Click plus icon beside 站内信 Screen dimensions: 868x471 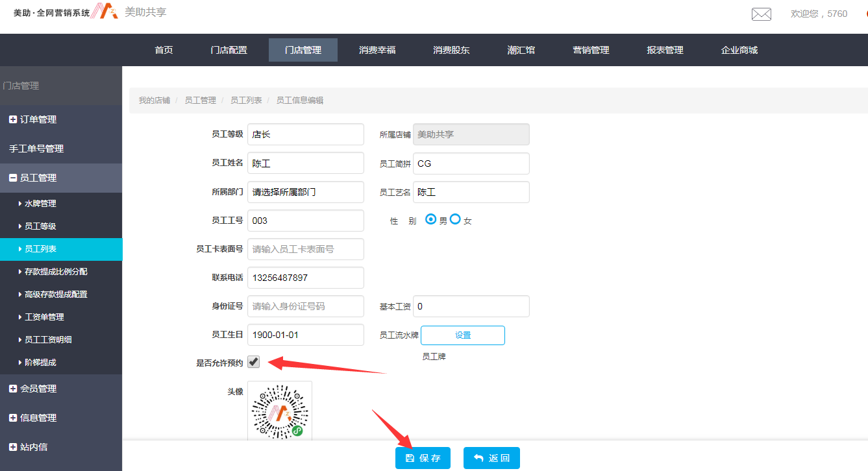(x=13, y=447)
